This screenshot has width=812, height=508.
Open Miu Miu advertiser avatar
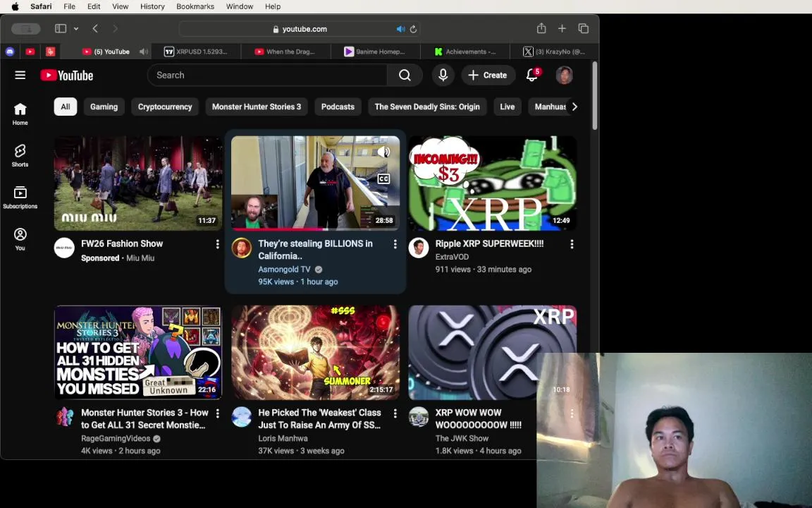[x=64, y=248]
